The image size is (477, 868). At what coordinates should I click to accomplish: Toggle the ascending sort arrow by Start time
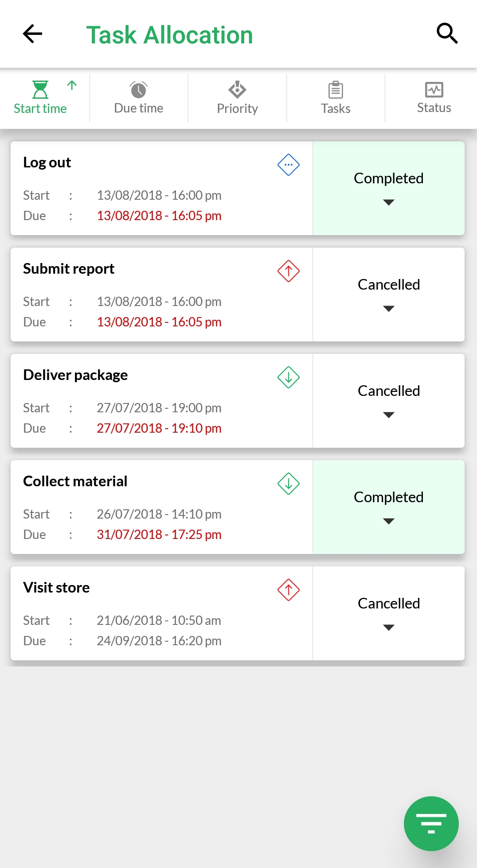click(72, 85)
